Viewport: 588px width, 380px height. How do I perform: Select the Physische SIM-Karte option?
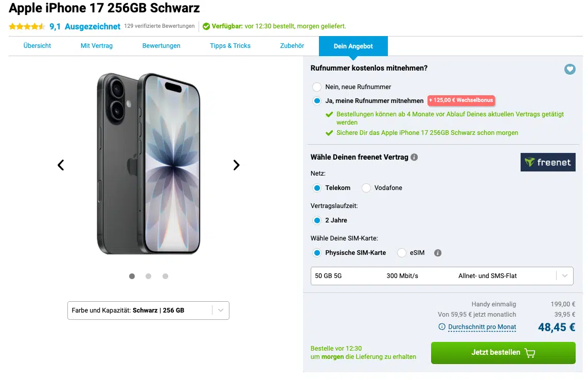(317, 253)
